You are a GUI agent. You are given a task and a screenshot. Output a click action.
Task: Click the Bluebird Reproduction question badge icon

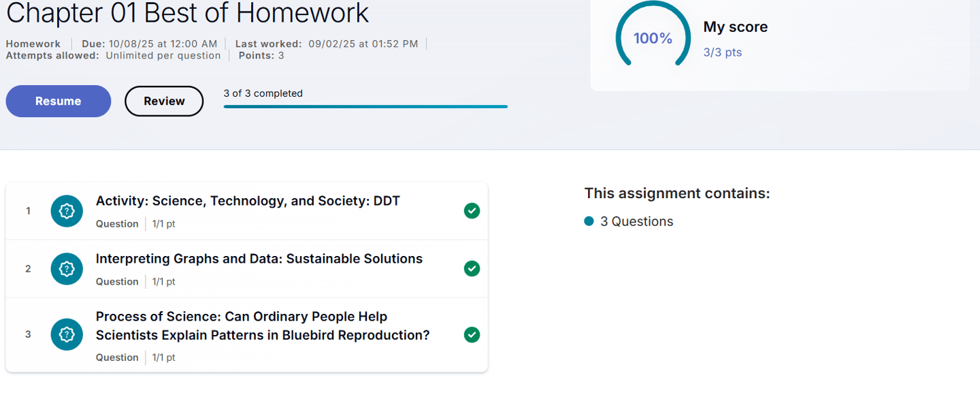point(67,334)
